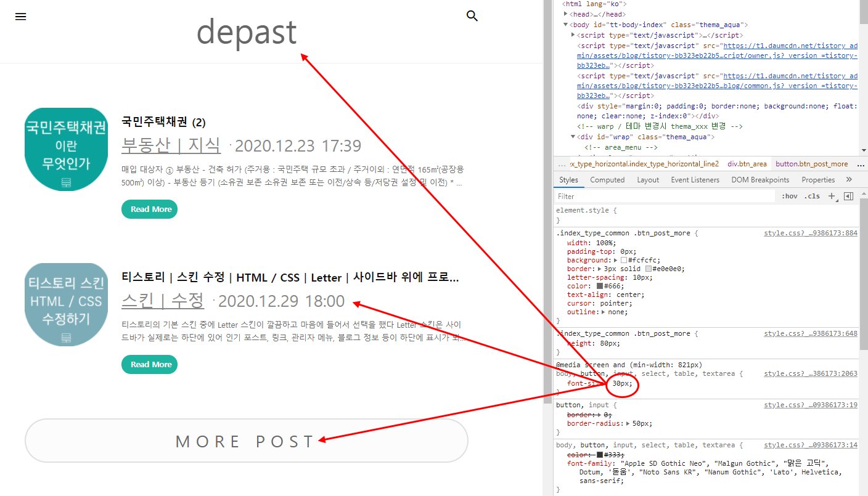
Task: Open the Event Listeners tab
Action: (695, 180)
